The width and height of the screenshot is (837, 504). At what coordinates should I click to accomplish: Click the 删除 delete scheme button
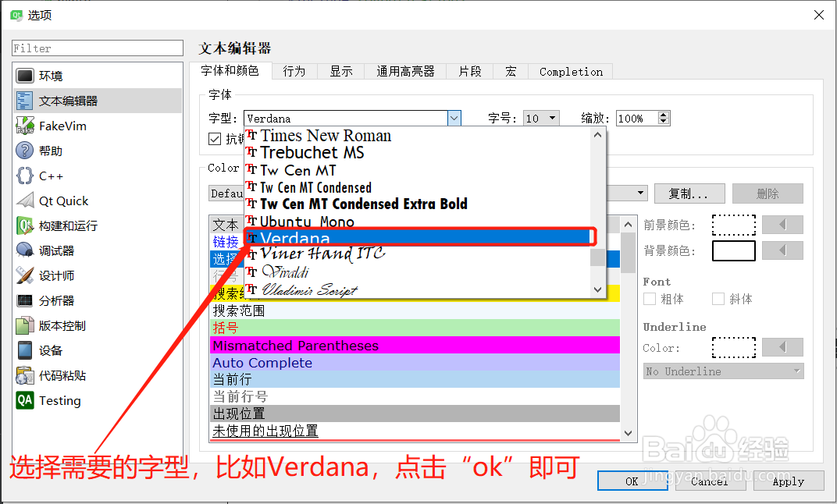tap(768, 193)
